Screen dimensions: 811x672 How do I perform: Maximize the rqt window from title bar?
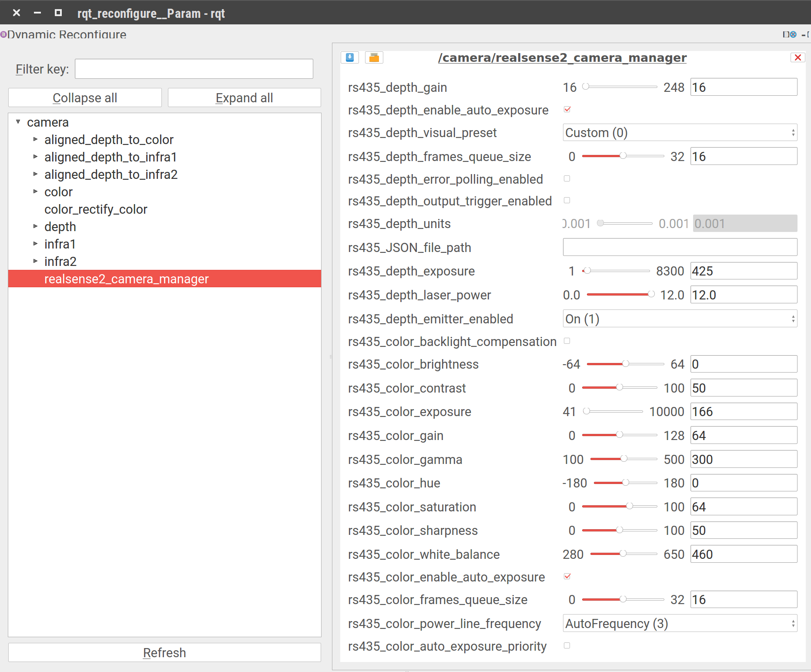tap(58, 13)
